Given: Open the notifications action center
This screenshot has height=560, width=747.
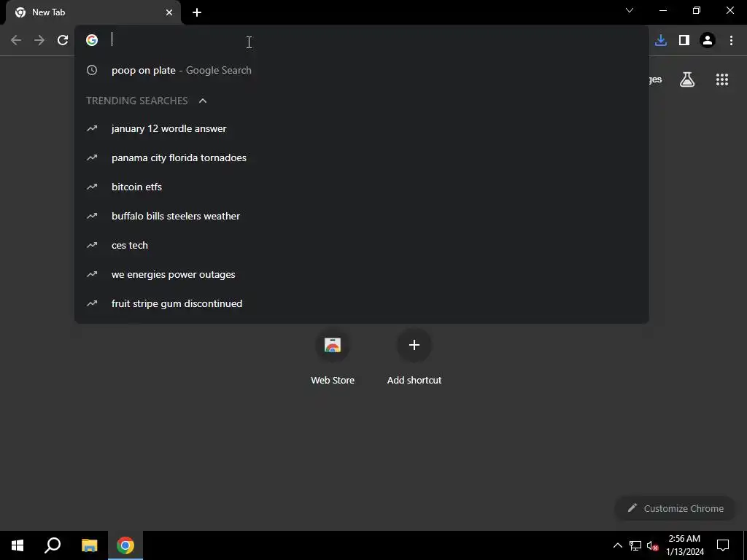Looking at the screenshot, I should click(x=723, y=545).
